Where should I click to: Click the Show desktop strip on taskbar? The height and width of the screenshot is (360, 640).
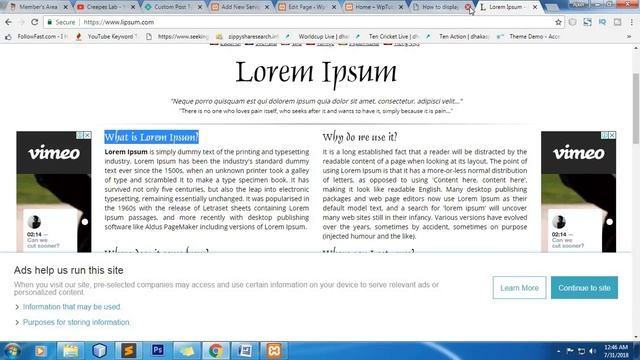pos(637,351)
